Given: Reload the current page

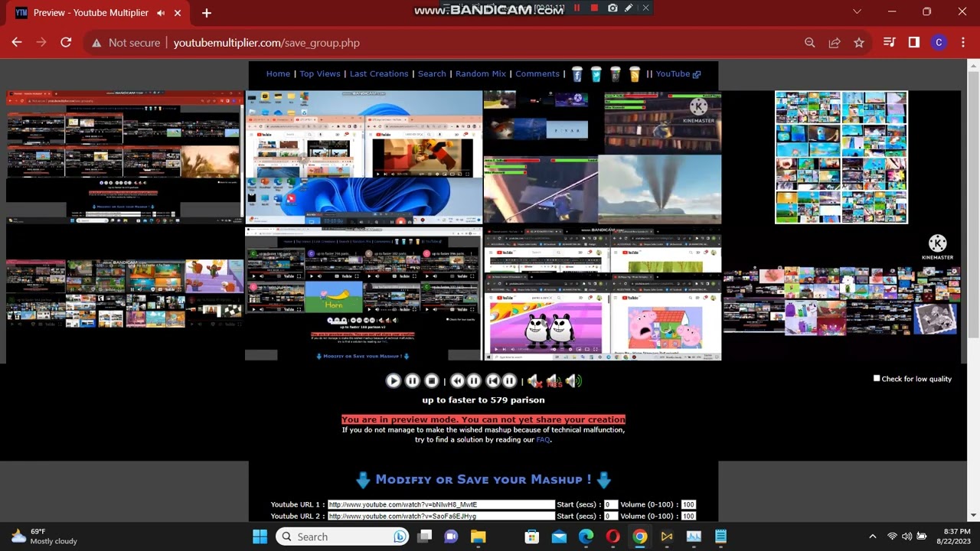Looking at the screenshot, I should click(66, 43).
